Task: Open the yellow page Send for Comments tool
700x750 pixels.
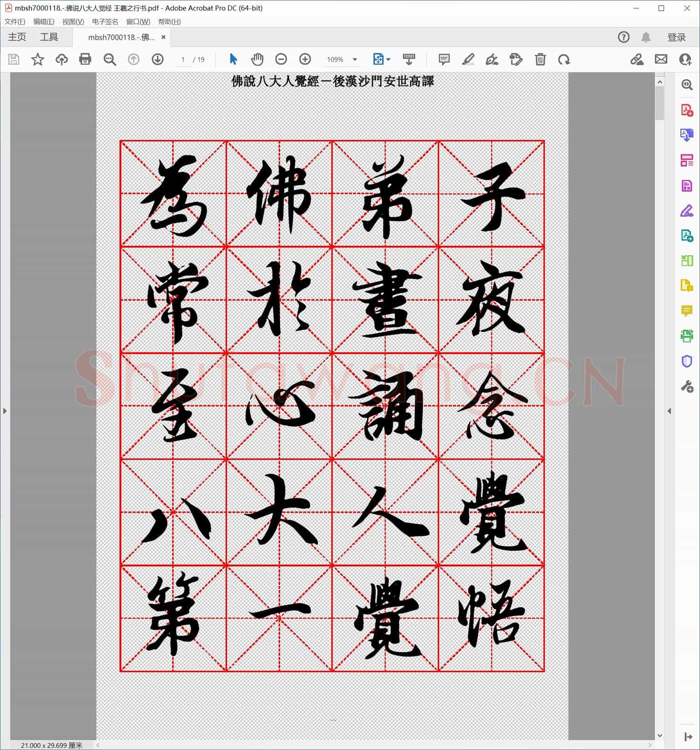Action: point(686,285)
